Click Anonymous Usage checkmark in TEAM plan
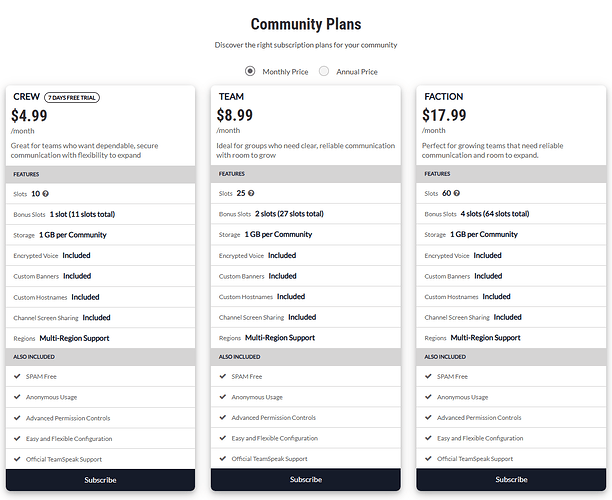Image resolution: width=612 pixels, height=500 pixels. click(223, 397)
